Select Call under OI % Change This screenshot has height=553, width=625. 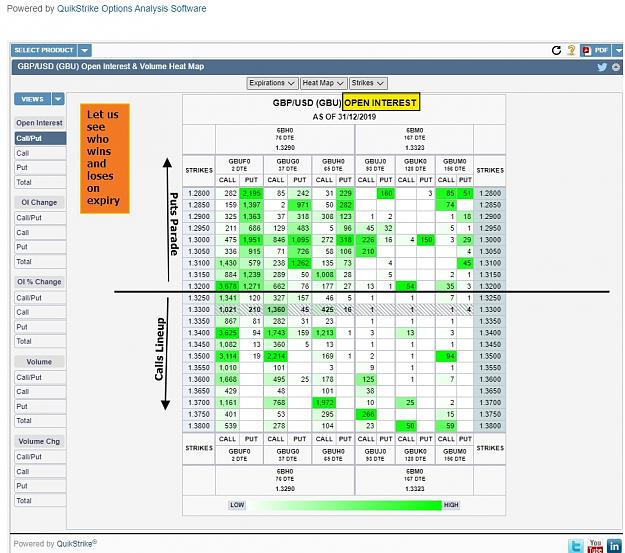(40, 312)
